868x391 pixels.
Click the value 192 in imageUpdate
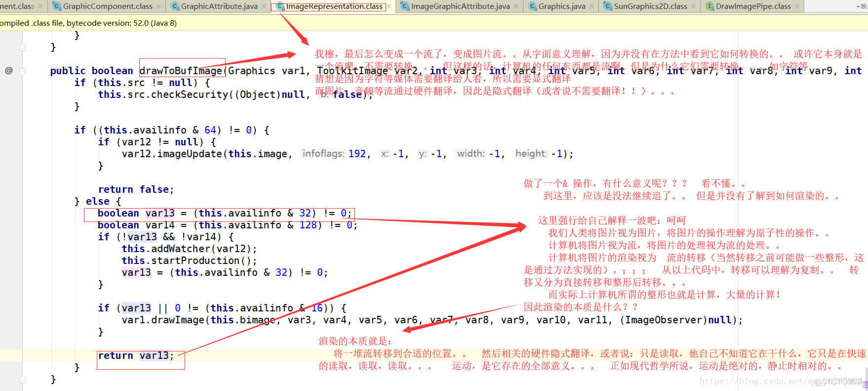click(357, 154)
